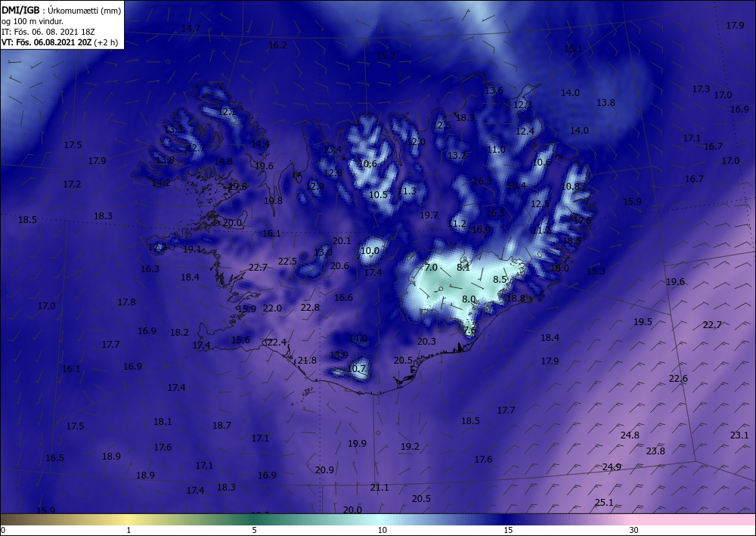Click the map value 14.2

pyautogui.click(x=161, y=183)
